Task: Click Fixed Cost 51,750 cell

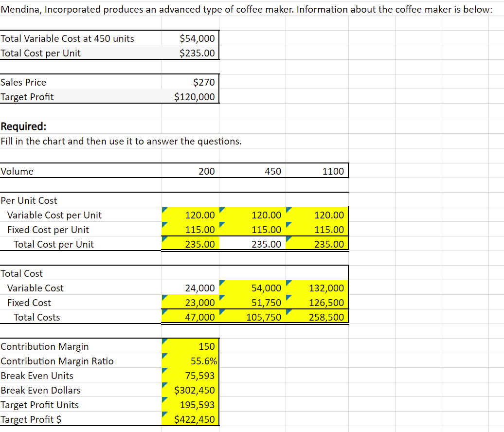Action: [252, 302]
